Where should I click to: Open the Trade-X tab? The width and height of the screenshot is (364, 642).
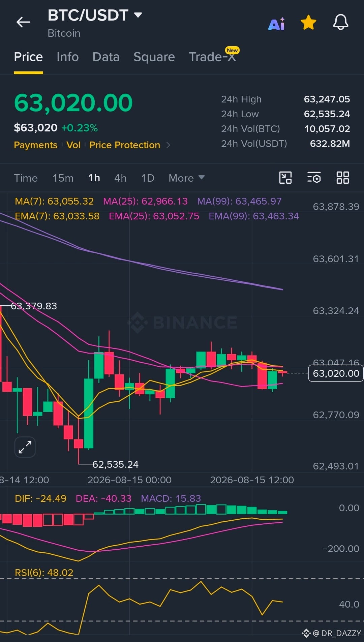(x=212, y=57)
